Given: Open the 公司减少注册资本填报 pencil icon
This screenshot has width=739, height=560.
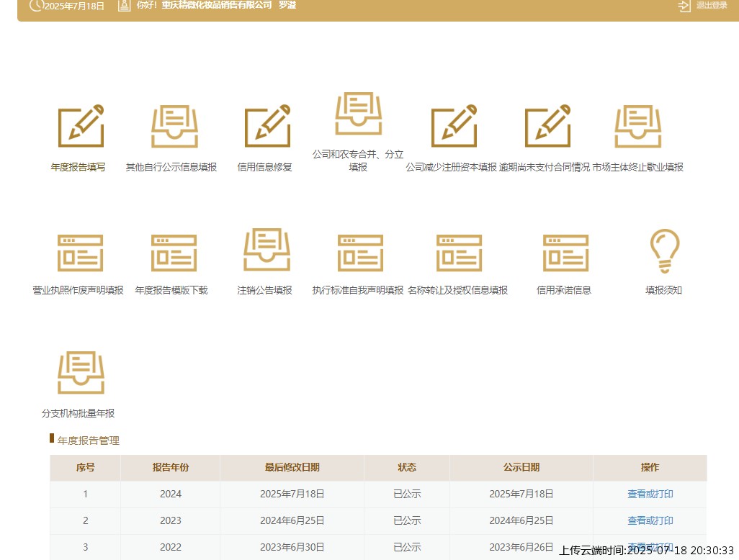Looking at the screenshot, I should (454, 126).
